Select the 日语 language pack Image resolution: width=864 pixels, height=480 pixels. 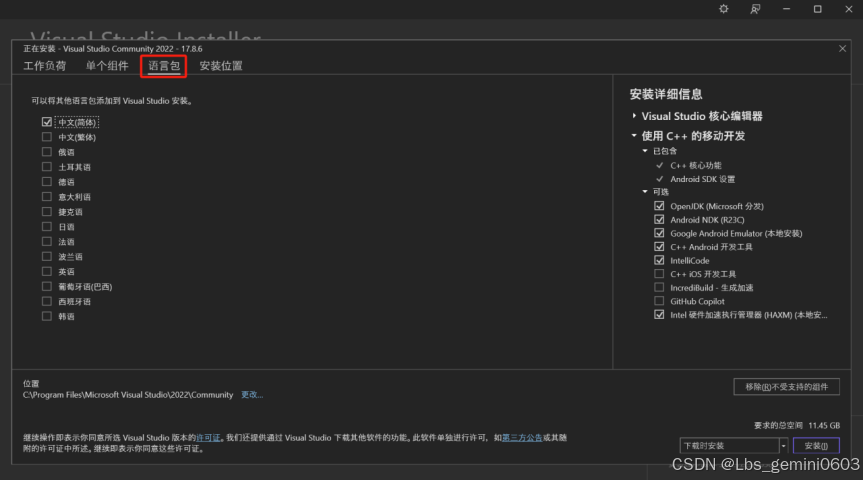(x=47, y=226)
